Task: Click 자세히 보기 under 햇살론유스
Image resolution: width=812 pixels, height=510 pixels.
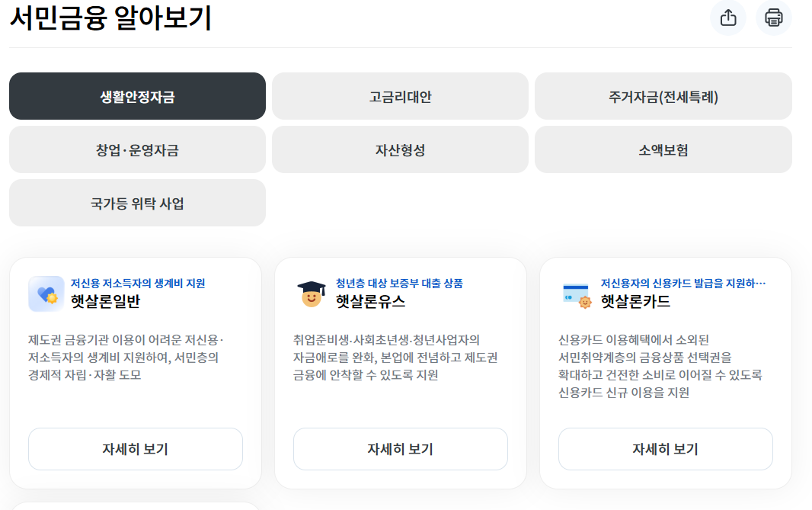Action: 401,449
